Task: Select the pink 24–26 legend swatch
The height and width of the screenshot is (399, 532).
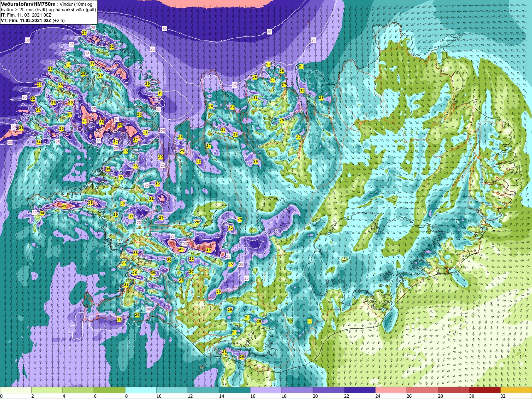Action: [391, 390]
